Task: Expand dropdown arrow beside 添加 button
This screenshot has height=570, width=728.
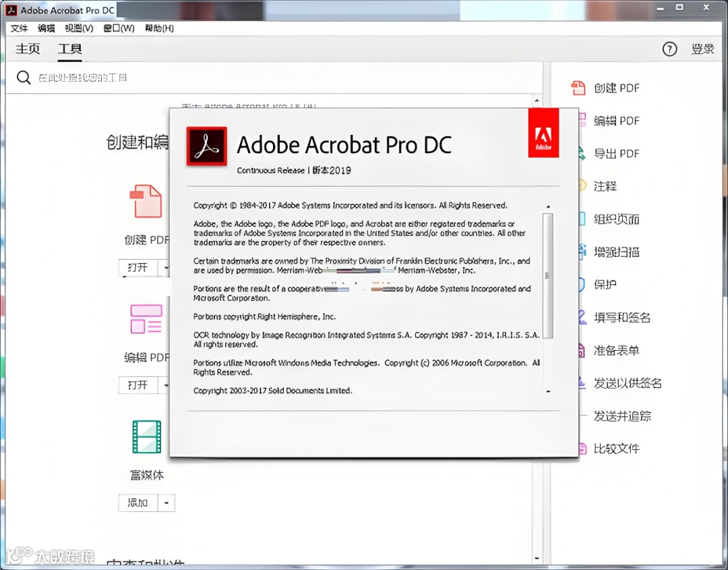Action: point(166,503)
